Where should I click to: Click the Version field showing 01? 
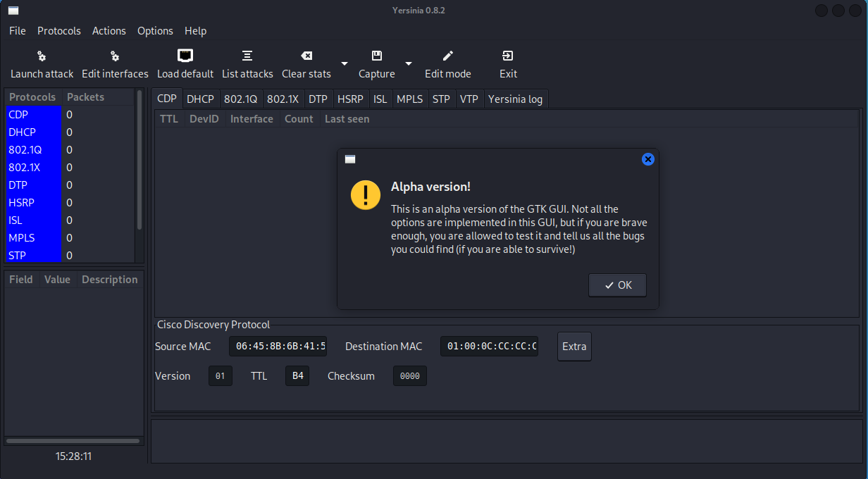[220, 376]
